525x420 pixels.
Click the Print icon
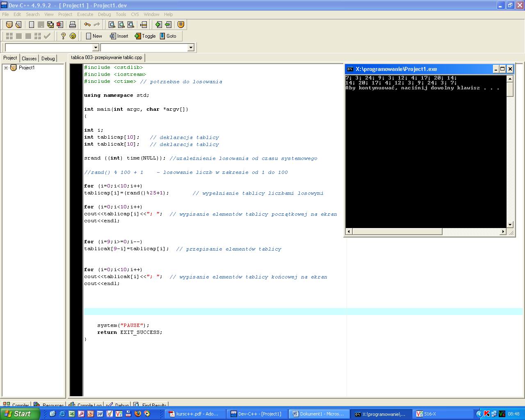point(73,25)
